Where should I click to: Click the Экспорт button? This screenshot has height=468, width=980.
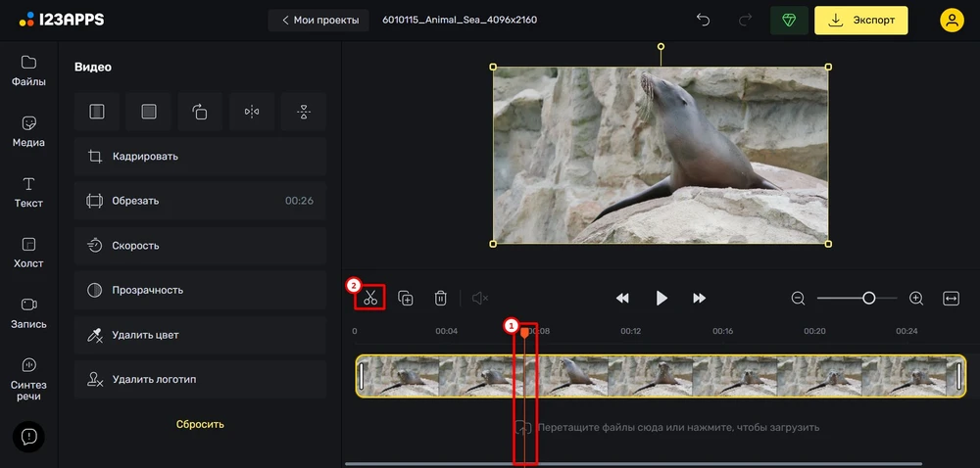[861, 20]
